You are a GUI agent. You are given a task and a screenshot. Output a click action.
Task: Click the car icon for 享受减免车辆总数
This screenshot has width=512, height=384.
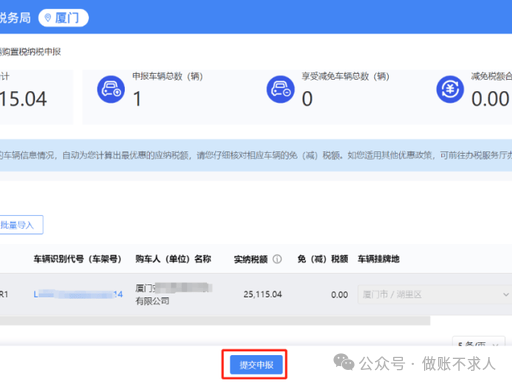pyautogui.click(x=281, y=89)
